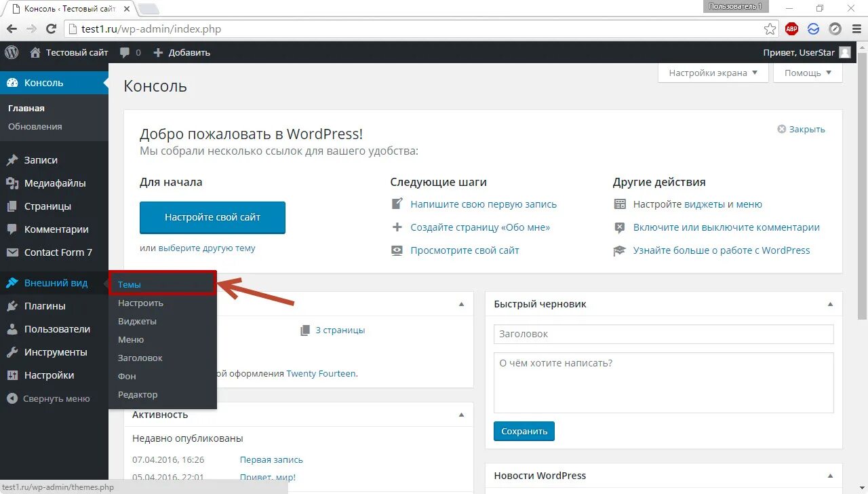Click the виджеты link
The height and width of the screenshot is (494, 868).
(704, 204)
